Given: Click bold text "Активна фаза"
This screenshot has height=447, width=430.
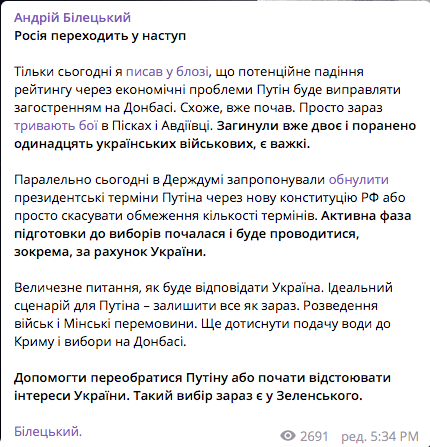Looking at the screenshot, I should coord(366,216).
